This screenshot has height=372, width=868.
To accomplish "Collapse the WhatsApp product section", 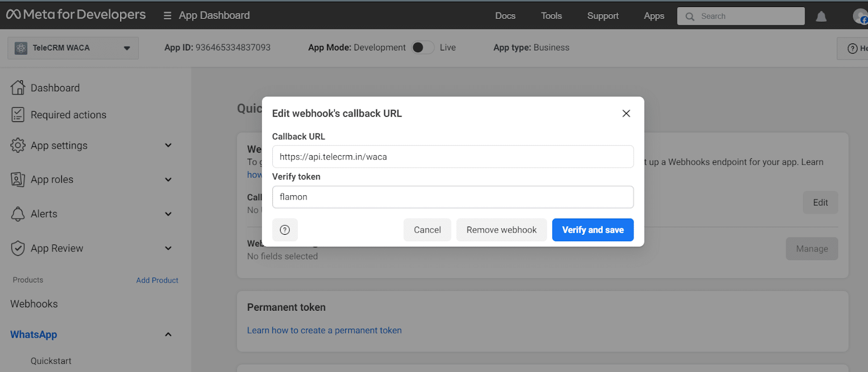I will tap(168, 335).
